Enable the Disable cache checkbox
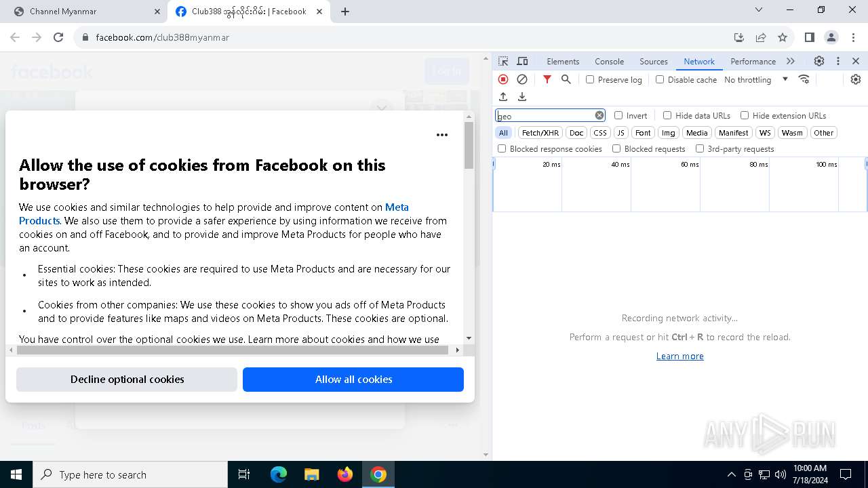 tap(660, 79)
